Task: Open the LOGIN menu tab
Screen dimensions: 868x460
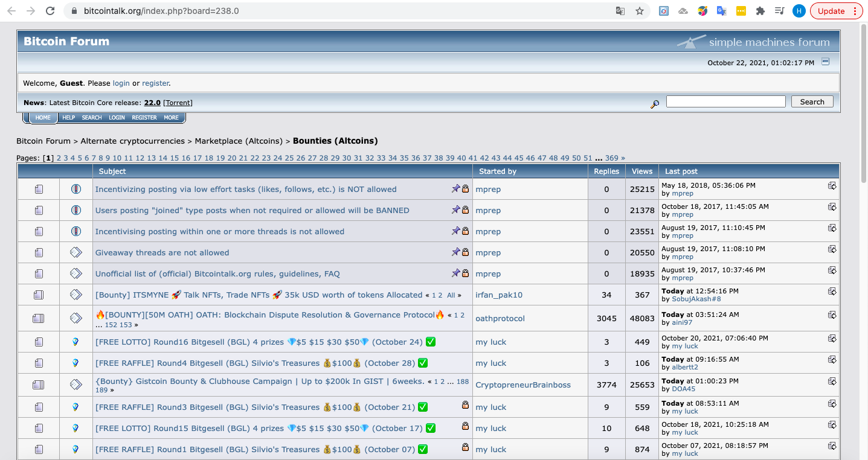Action: pos(117,118)
